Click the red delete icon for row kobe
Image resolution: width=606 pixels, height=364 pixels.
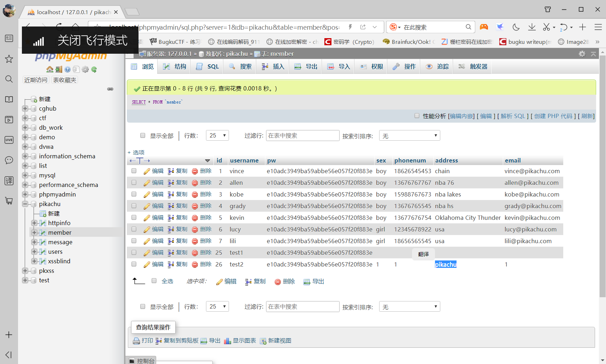click(x=195, y=195)
